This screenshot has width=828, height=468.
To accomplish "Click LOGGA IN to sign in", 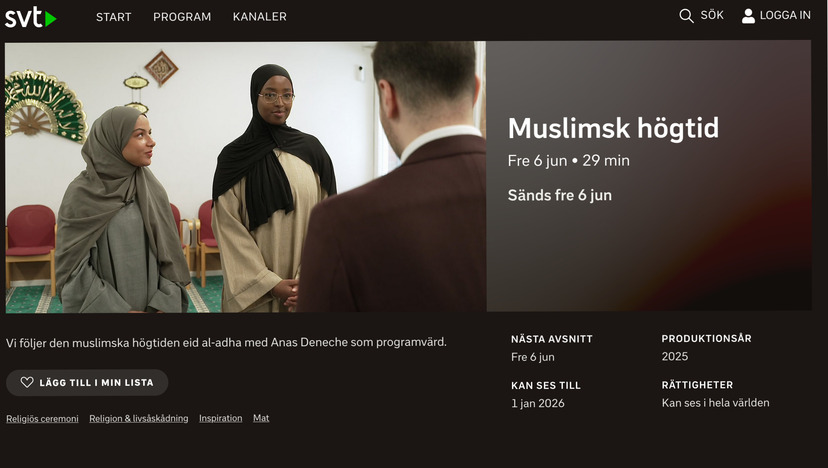I will [x=785, y=15].
